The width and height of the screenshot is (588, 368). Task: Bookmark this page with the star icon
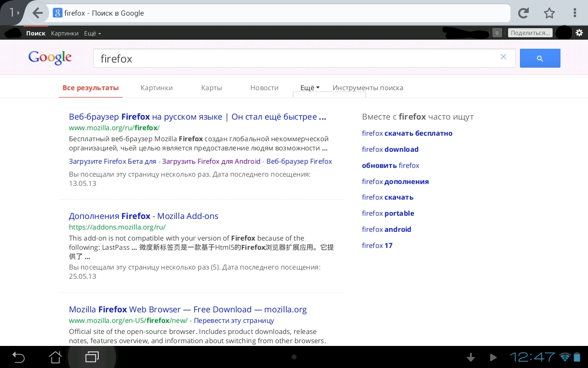coord(549,13)
